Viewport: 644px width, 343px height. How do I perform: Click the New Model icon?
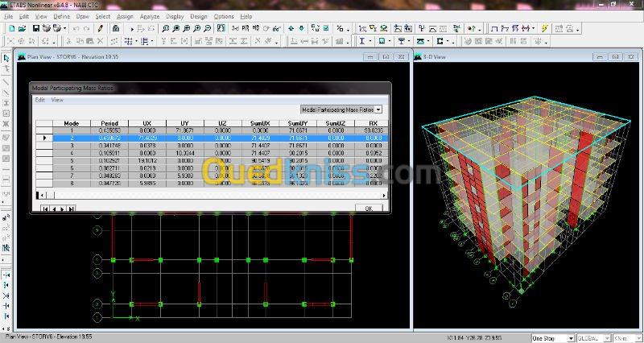pyautogui.click(x=11, y=28)
